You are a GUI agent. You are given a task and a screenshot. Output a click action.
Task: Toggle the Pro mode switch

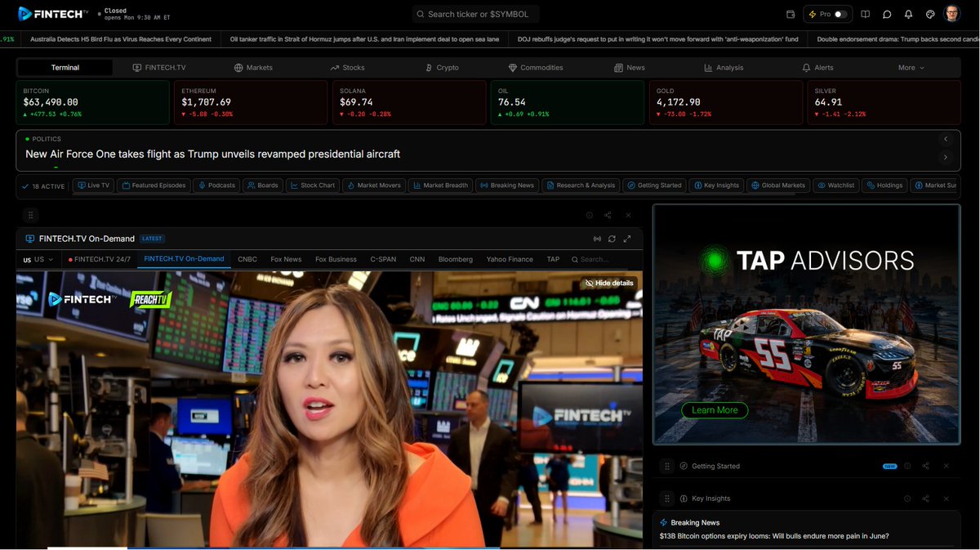[840, 14]
